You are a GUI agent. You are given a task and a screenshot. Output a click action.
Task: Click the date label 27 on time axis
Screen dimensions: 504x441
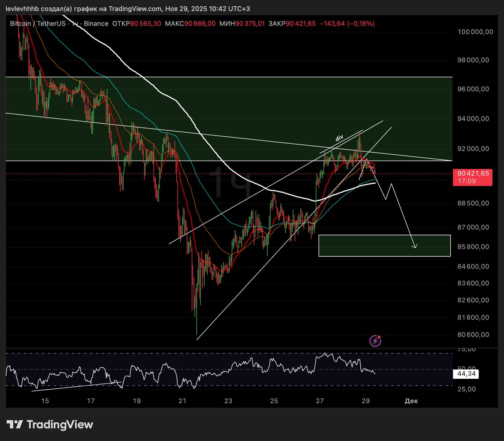320,401
